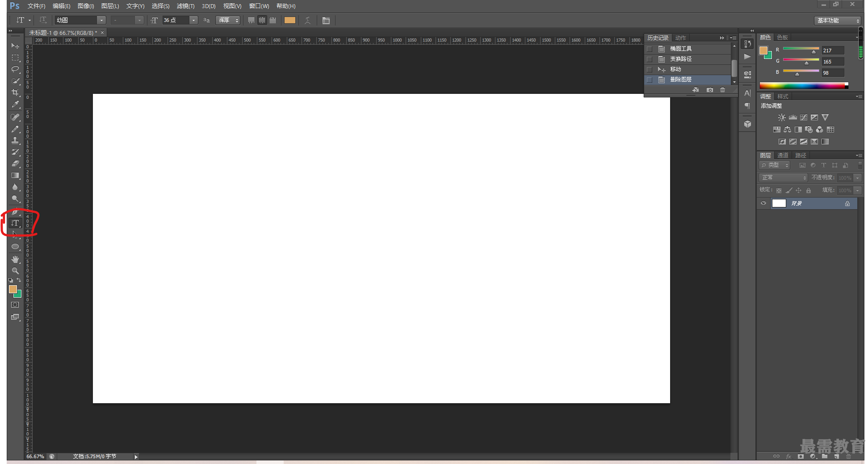Open the layer fill 填充 dropdown arrow
Viewport: 868px width, 464px height.
858,190
